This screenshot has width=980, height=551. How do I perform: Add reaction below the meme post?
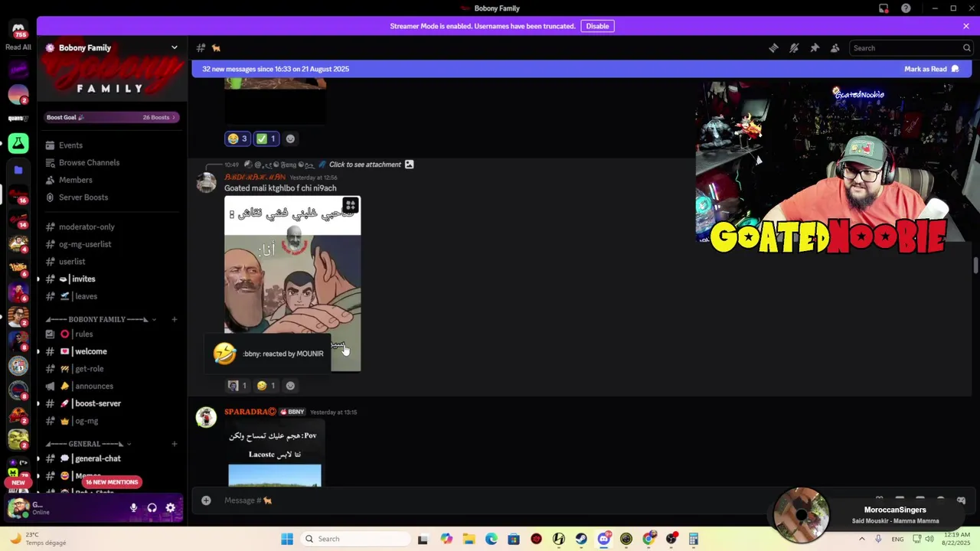point(290,386)
